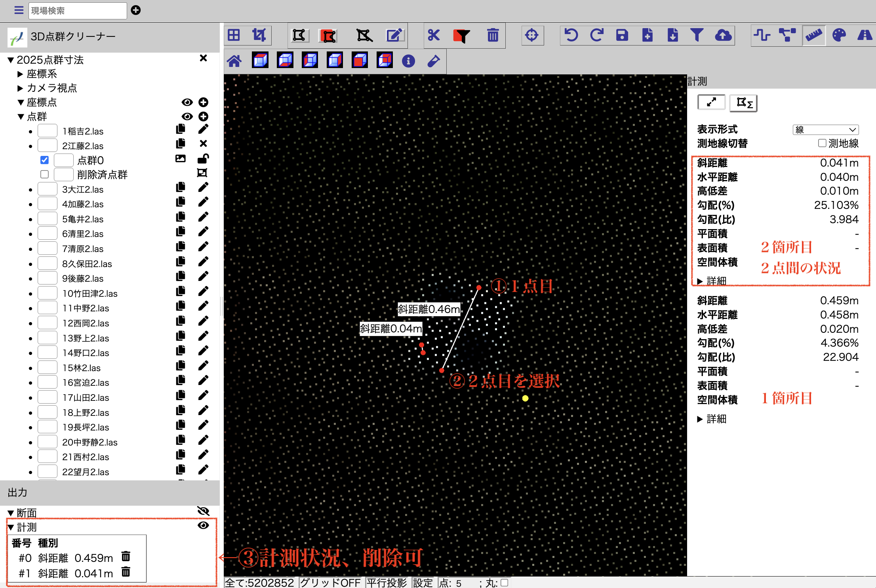Collapse the 計測 output section
This screenshot has height=588, width=876.
pos(11,527)
